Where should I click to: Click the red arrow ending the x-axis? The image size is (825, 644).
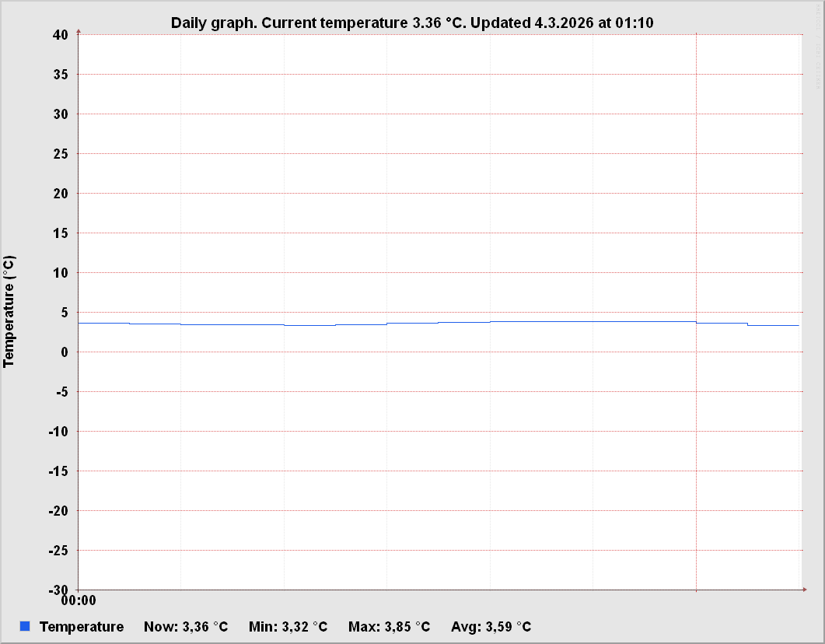click(805, 590)
